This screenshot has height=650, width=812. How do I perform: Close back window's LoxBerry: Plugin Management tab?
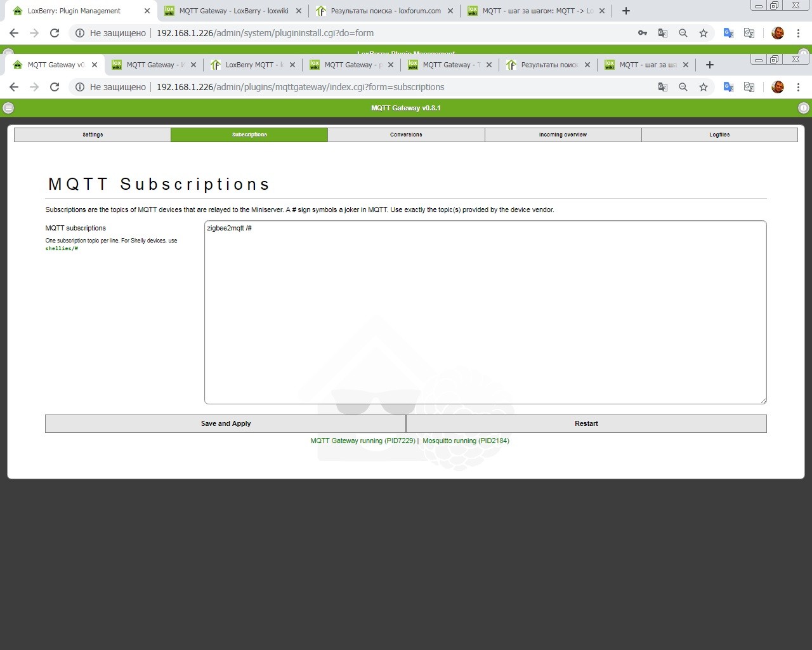(x=147, y=11)
